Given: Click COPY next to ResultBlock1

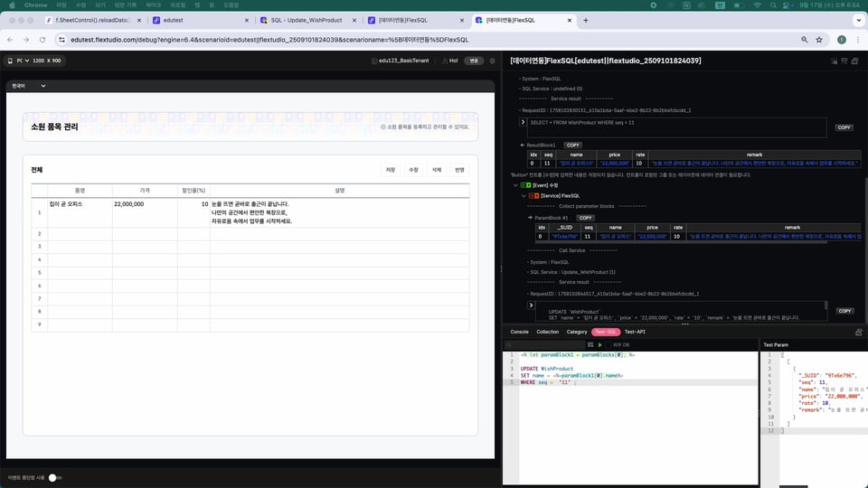Looking at the screenshot, I should point(573,145).
